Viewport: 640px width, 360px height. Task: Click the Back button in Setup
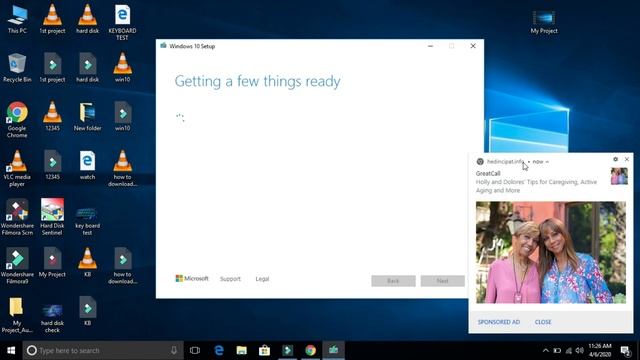(393, 281)
